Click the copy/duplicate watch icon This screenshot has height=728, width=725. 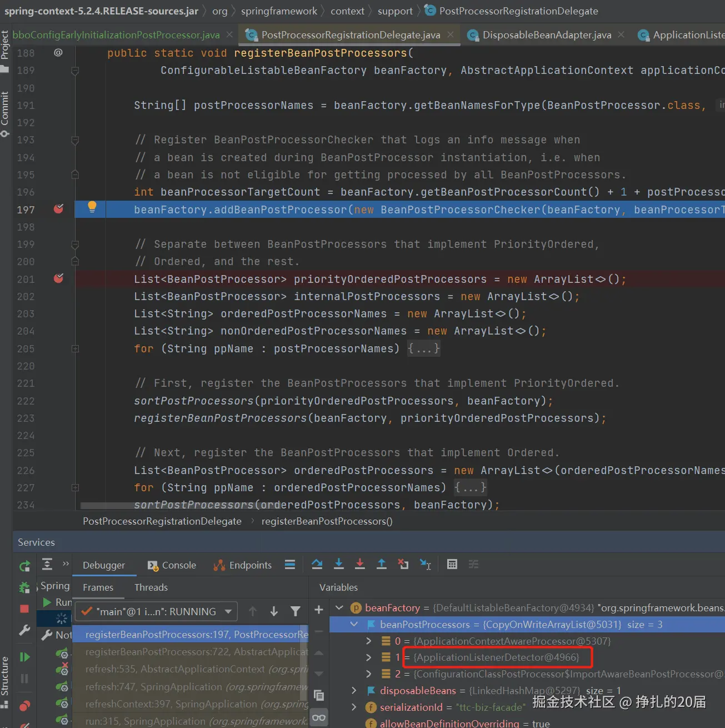tap(319, 695)
